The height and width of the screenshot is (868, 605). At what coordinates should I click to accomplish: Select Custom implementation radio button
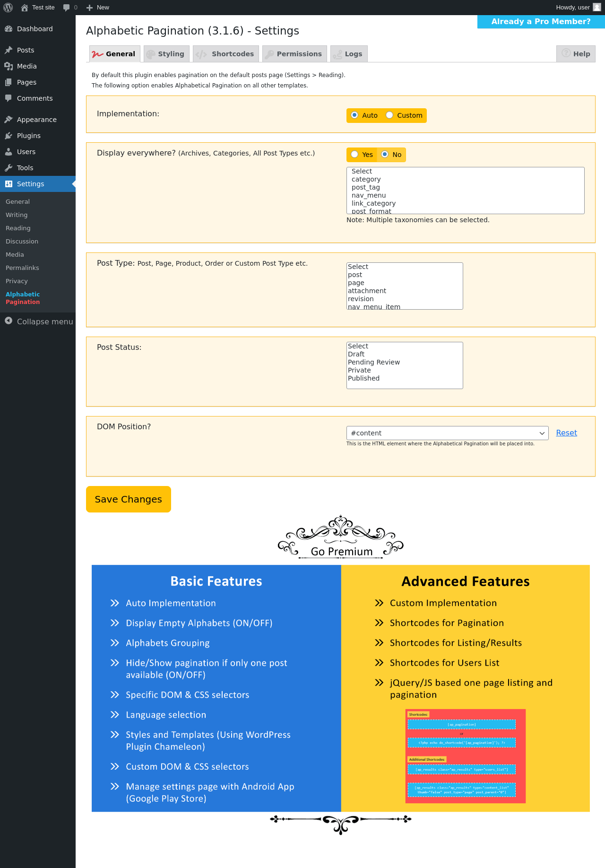tap(389, 115)
